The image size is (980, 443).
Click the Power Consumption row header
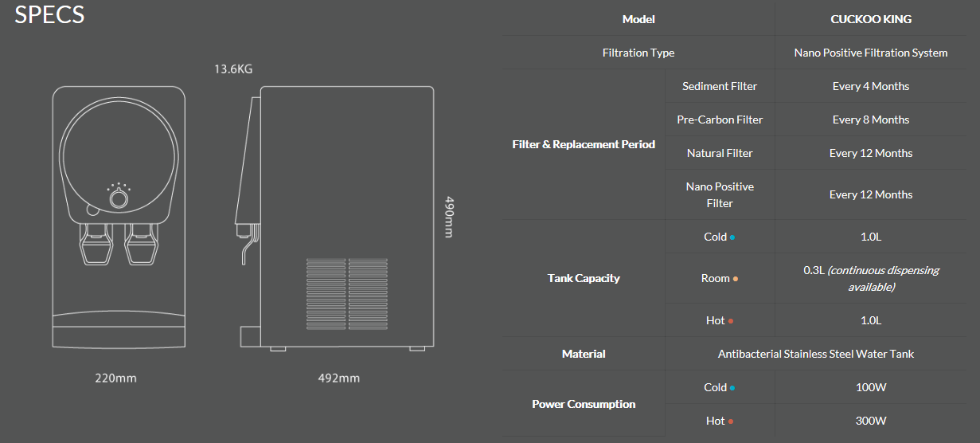584,404
